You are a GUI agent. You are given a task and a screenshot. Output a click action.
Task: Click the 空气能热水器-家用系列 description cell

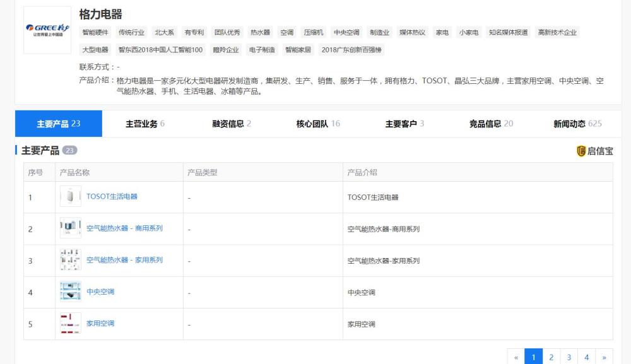pos(478,261)
